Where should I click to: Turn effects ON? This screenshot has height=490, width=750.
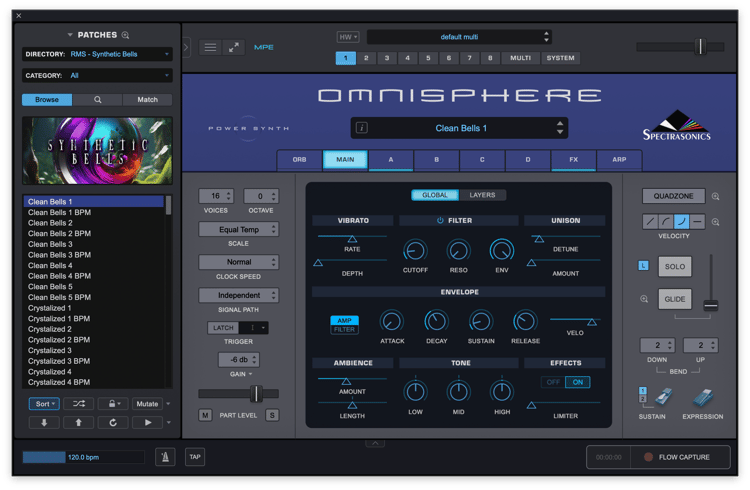[x=578, y=382]
